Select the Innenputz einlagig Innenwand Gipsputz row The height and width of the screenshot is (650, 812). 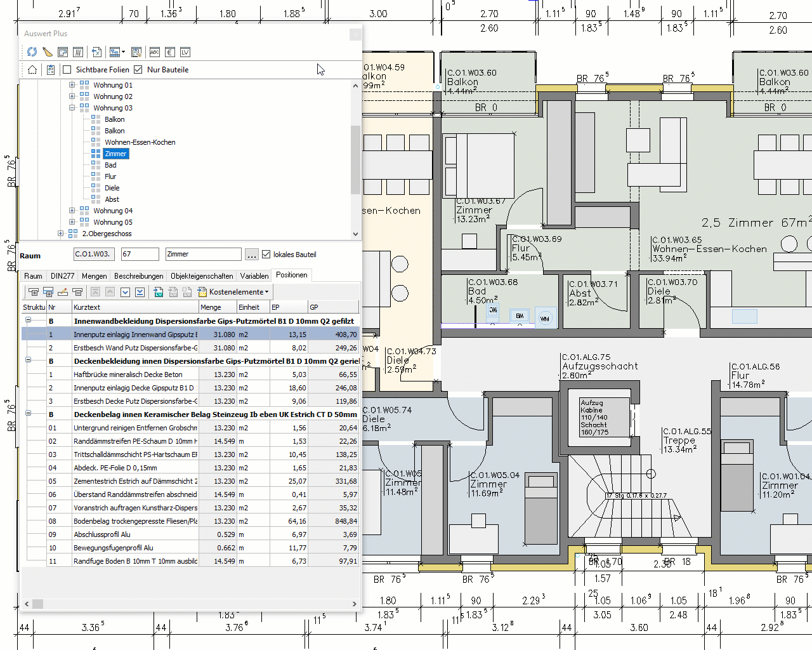190,334
